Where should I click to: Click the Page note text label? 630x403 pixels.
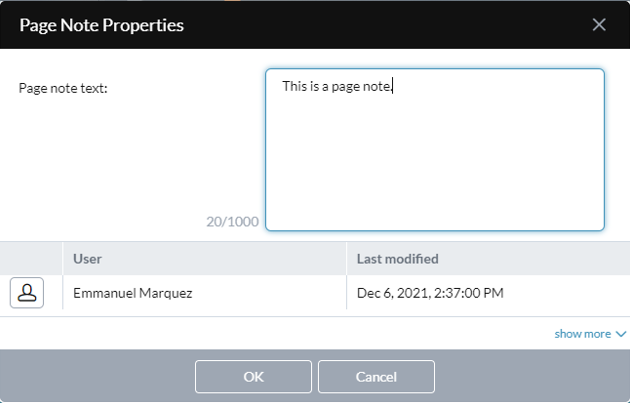coord(63,88)
